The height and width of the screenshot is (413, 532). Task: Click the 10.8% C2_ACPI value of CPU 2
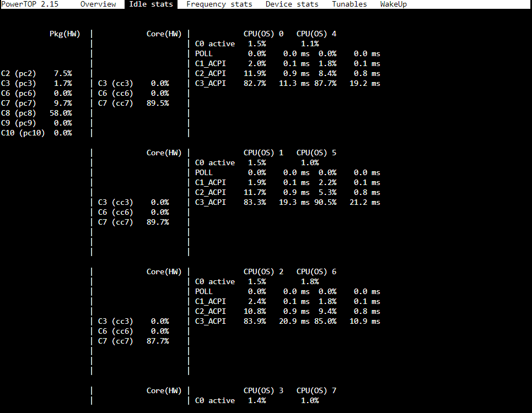255,311
